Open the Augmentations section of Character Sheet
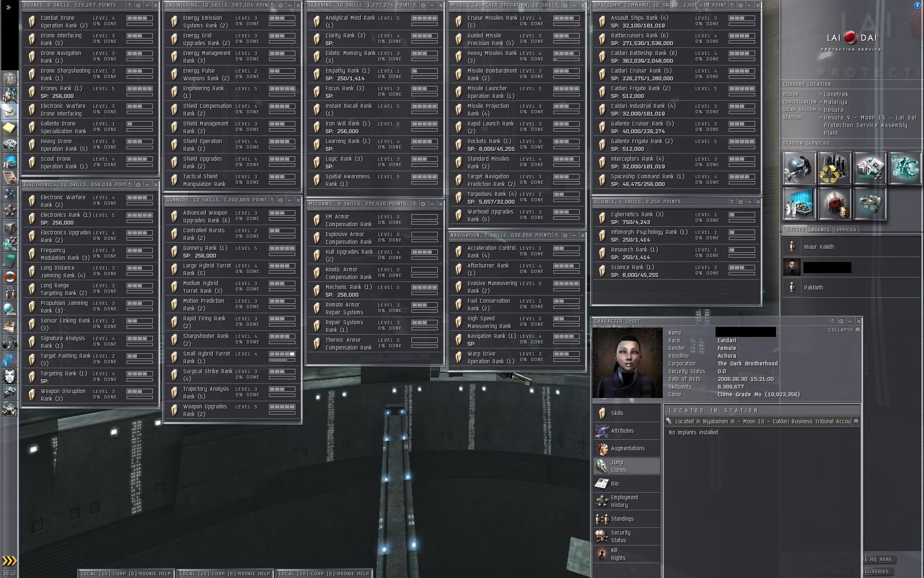924x578 pixels. pyautogui.click(x=627, y=448)
